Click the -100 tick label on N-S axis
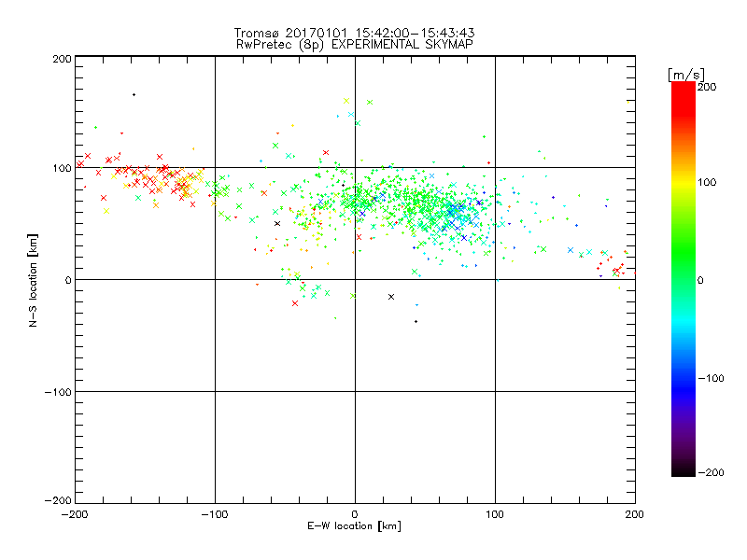The image size is (747, 560). [58, 392]
